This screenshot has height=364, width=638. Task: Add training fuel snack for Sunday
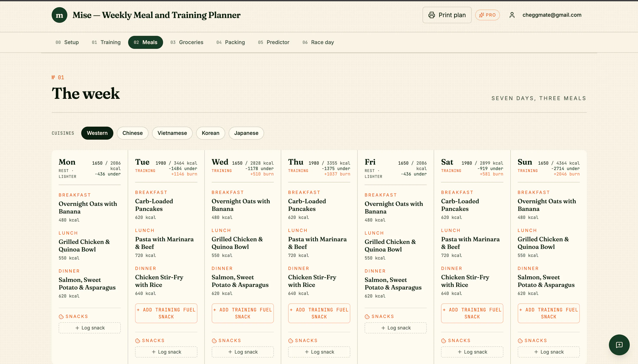548,313
